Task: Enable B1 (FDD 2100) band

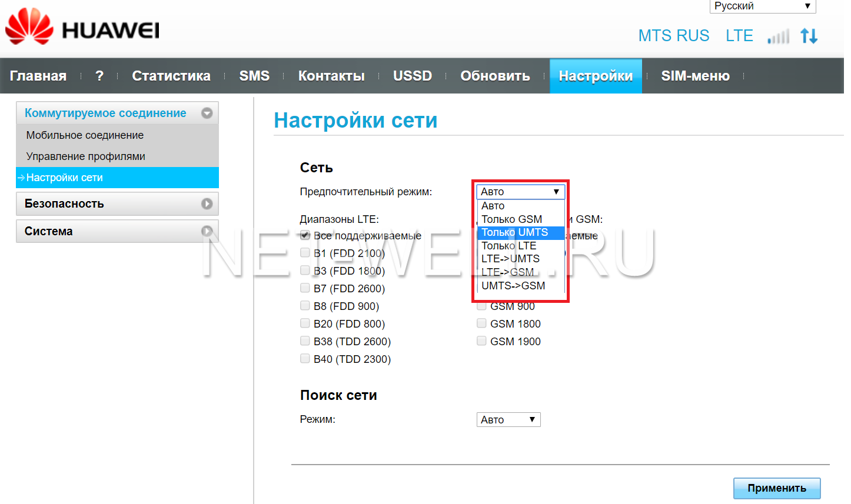Action: pos(305,253)
